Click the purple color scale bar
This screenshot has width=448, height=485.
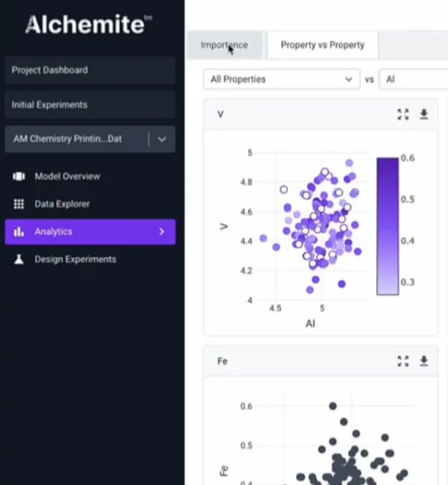click(388, 225)
